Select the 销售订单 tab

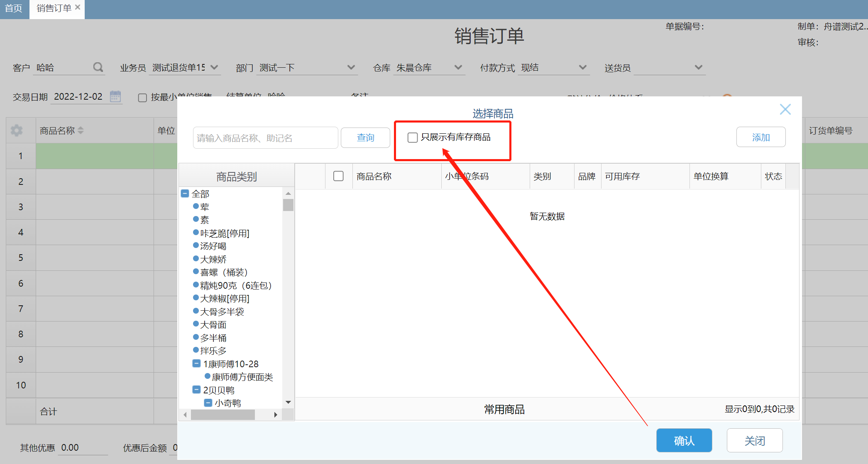pyautogui.click(x=54, y=8)
